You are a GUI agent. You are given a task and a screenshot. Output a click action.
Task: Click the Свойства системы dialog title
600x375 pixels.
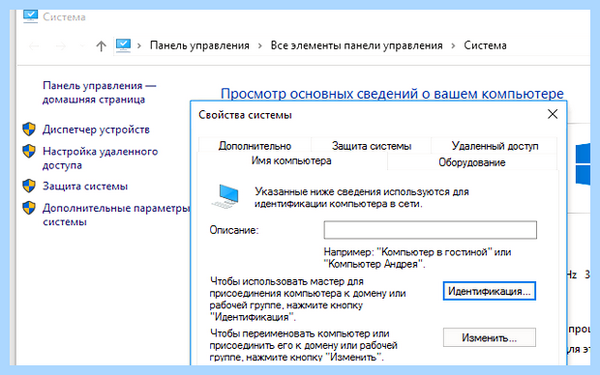pos(245,115)
